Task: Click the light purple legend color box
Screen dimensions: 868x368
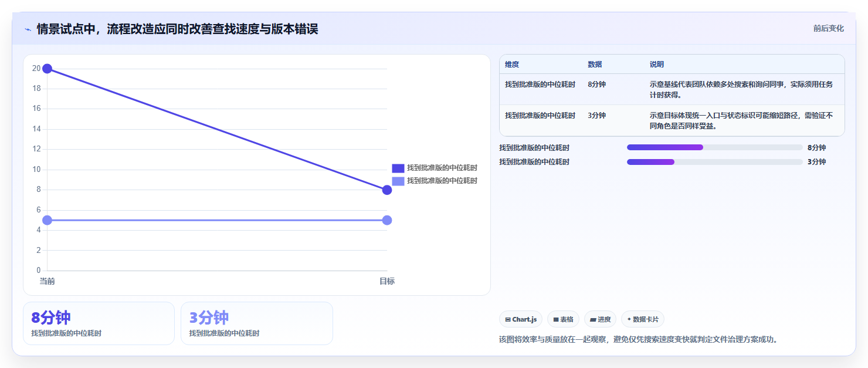Action: [398, 181]
